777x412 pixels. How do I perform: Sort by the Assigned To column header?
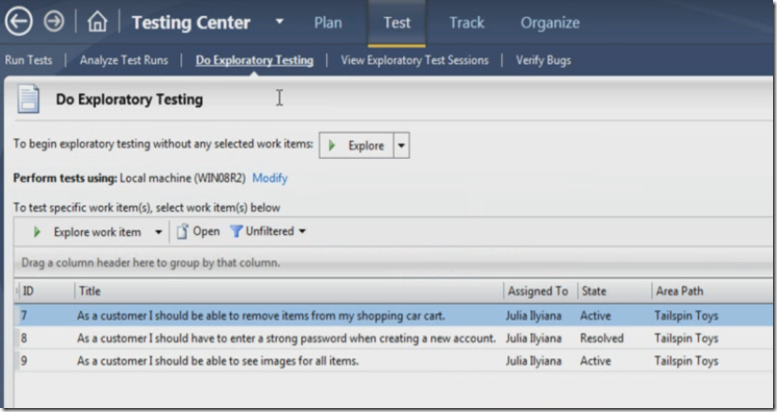[540, 291]
